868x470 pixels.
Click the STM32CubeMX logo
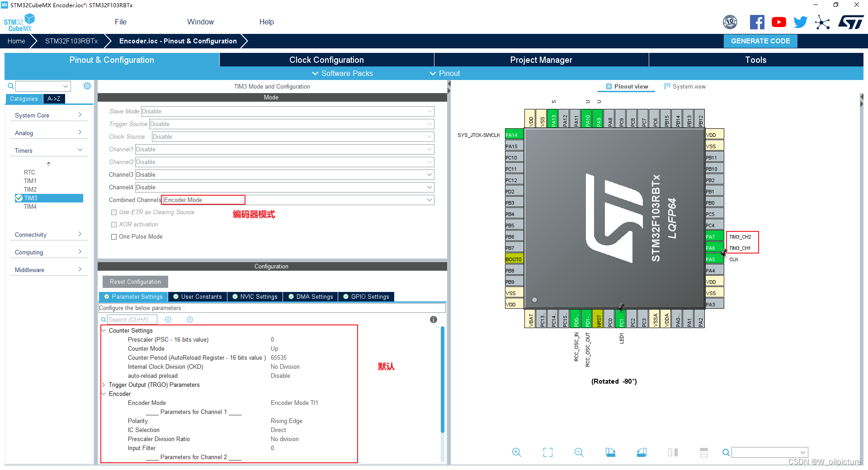19,22
